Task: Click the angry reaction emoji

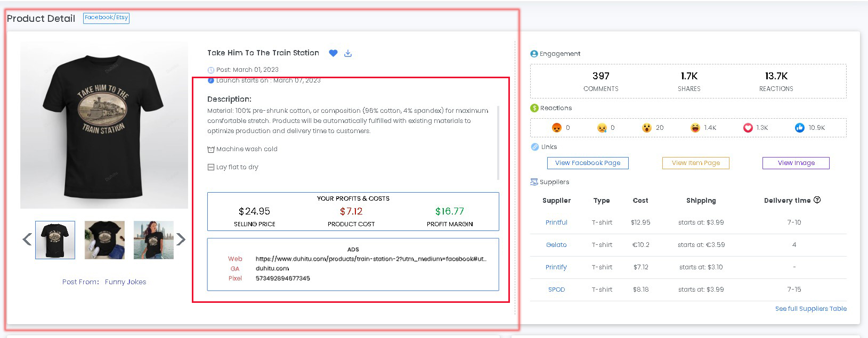Action: [557, 128]
